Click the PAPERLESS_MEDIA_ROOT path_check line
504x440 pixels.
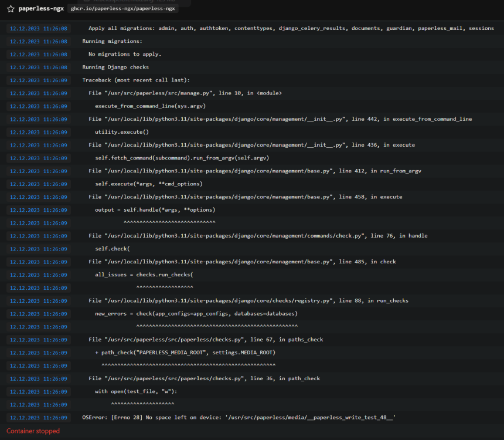(185, 353)
